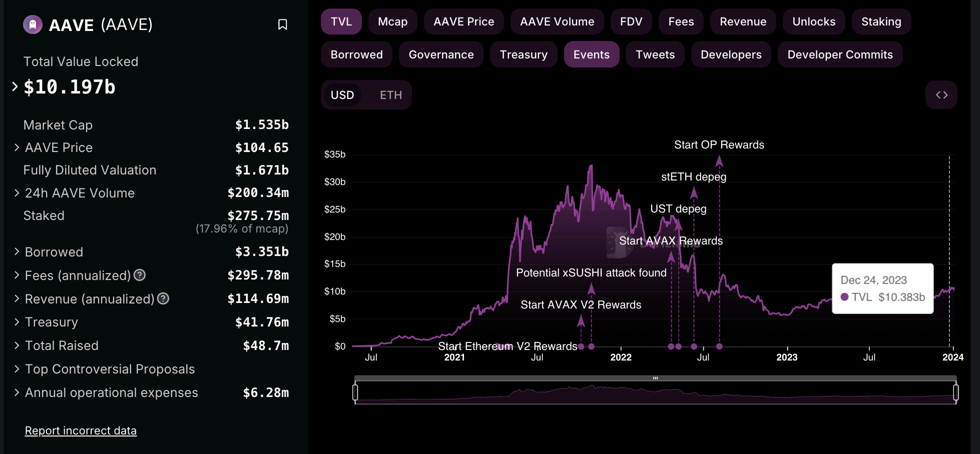Image resolution: width=980 pixels, height=454 pixels.
Task: Disable the Events chart overlay
Action: [x=592, y=54]
